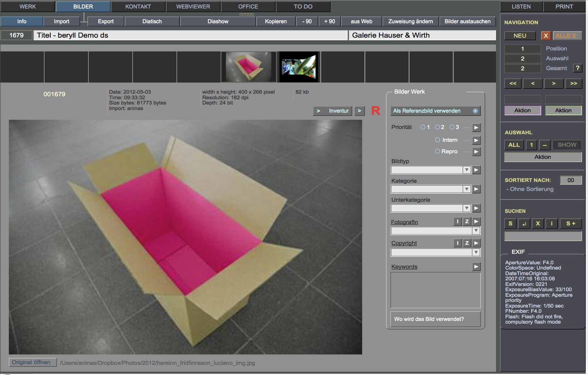Switch to the WERK tab

tap(28, 7)
